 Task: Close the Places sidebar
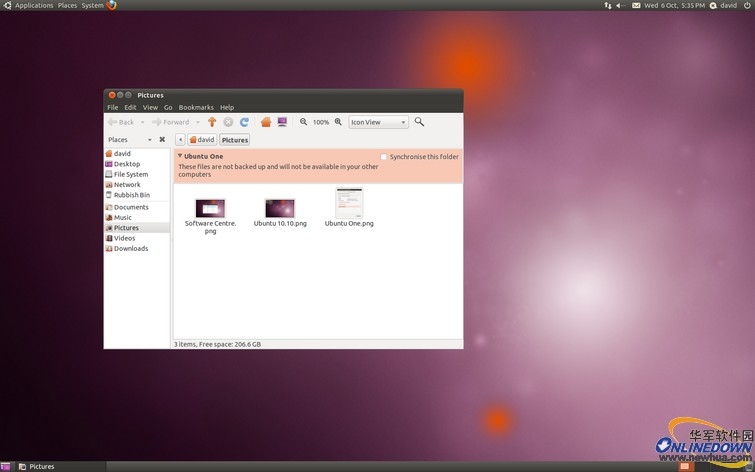click(x=162, y=139)
